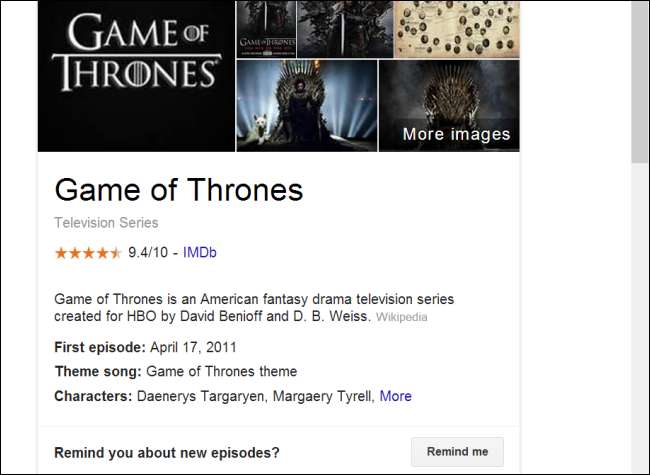Open the dark figure thumbnail between poster and map
Image resolution: width=650 pixels, height=475 pixels.
[x=343, y=28]
